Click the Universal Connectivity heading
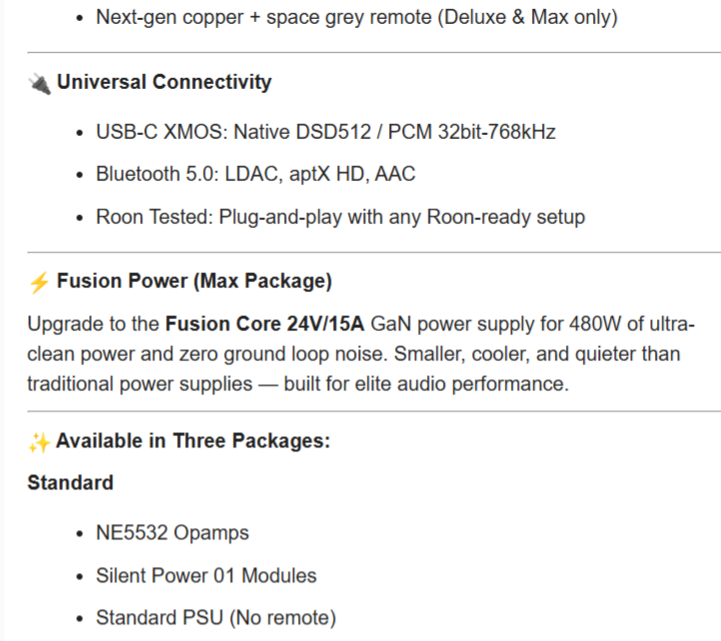Viewport: 721px width, 641px height. (164, 82)
